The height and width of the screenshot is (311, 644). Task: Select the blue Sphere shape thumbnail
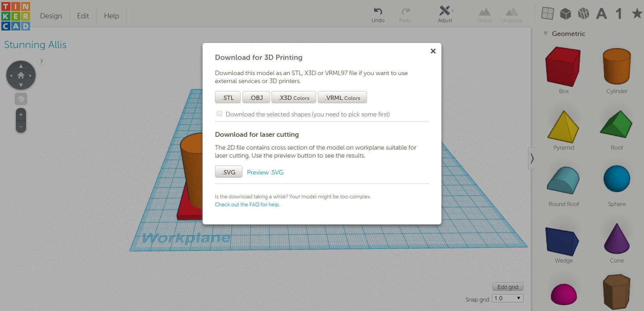[616, 179]
